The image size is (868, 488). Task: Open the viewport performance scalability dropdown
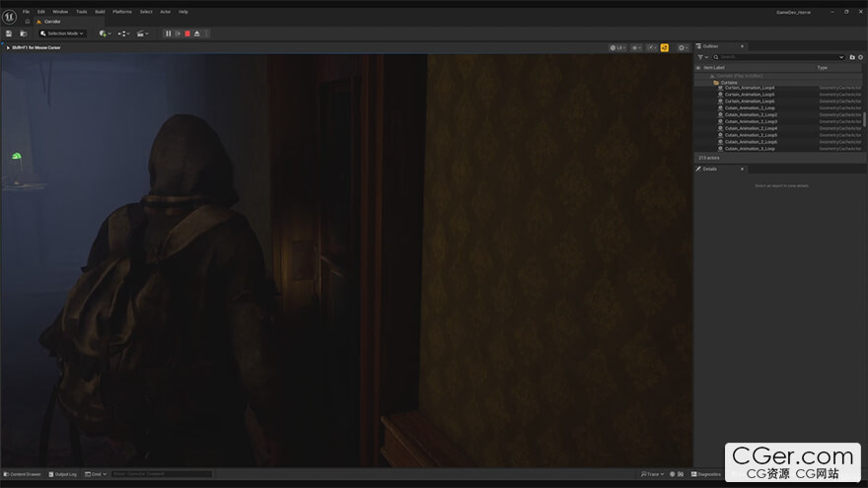[652, 47]
